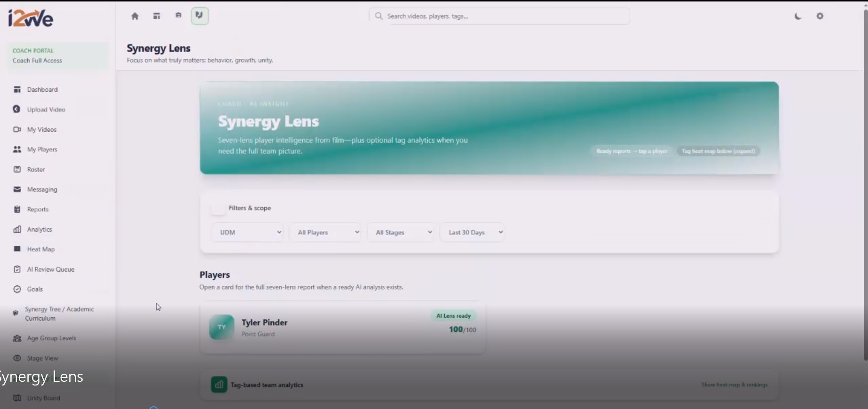868x409 pixels.
Task: Click Tyler Pinder TY avatar
Action: click(x=221, y=327)
